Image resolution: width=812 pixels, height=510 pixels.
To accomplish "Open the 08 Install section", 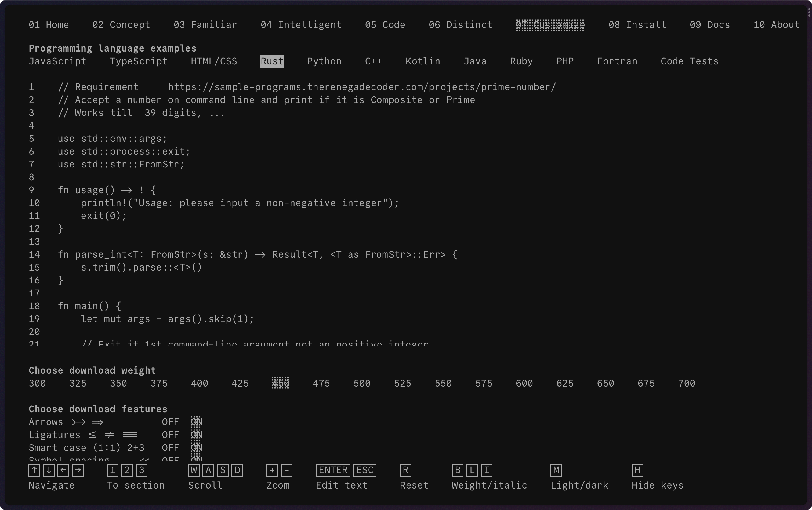I will (x=637, y=25).
